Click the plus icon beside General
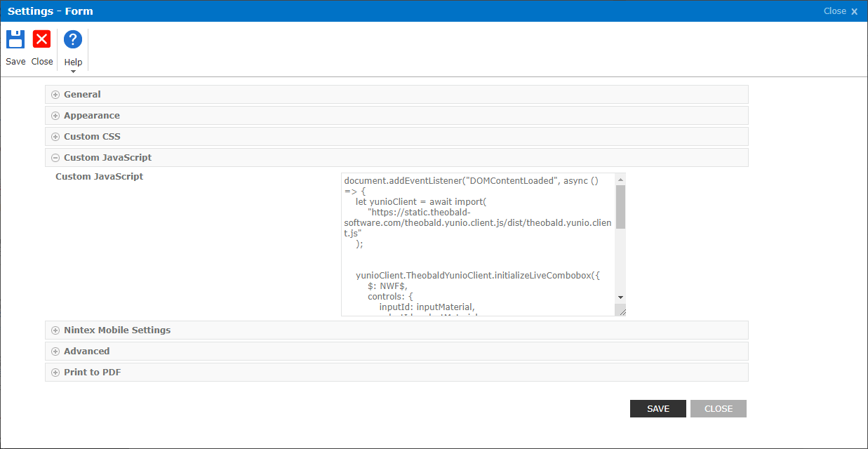 55,94
